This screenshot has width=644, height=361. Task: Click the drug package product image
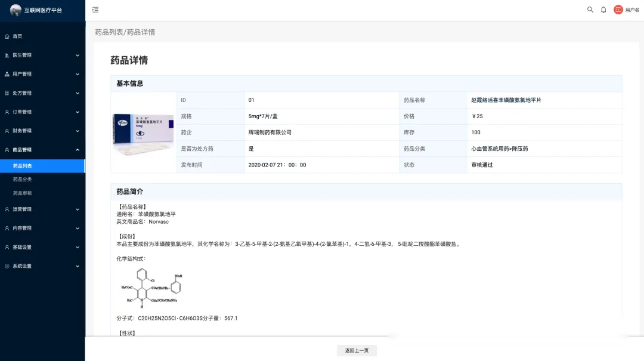click(x=143, y=133)
